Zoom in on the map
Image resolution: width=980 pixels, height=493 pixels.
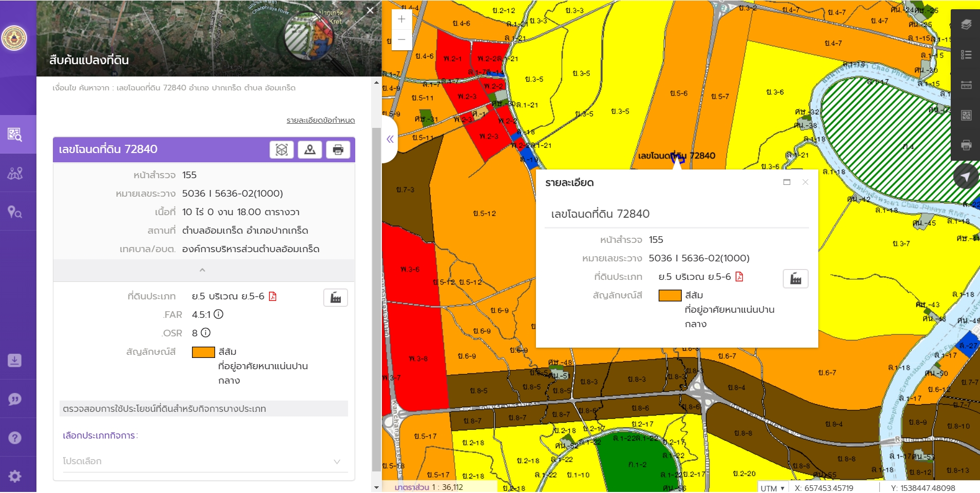pos(401,20)
